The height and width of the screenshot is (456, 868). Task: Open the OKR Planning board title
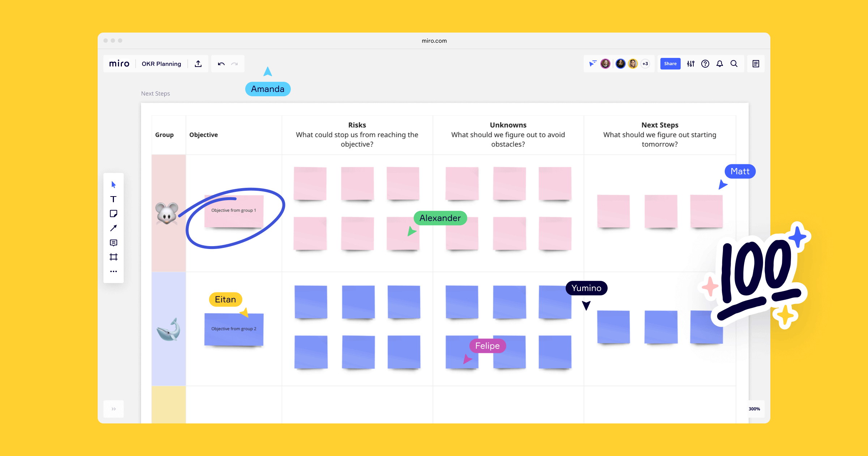pyautogui.click(x=161, y=64)
